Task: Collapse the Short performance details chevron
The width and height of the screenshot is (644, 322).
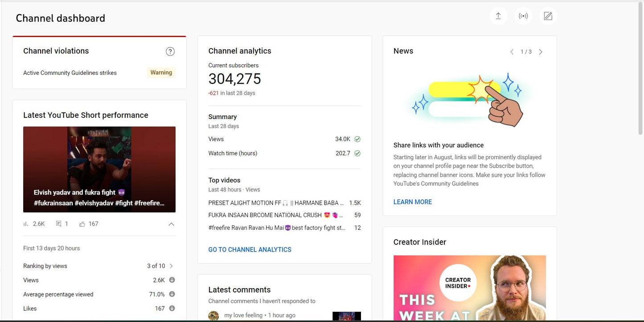Action: 171,224
